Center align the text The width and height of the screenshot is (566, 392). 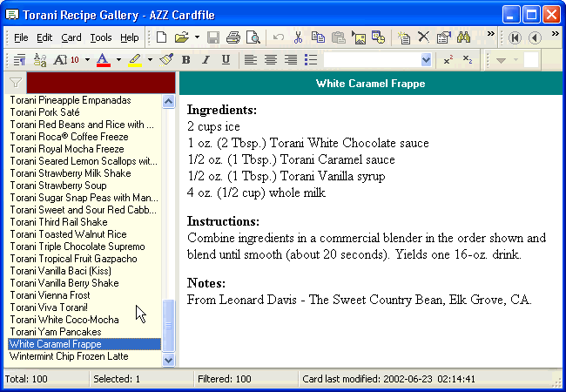271,59
